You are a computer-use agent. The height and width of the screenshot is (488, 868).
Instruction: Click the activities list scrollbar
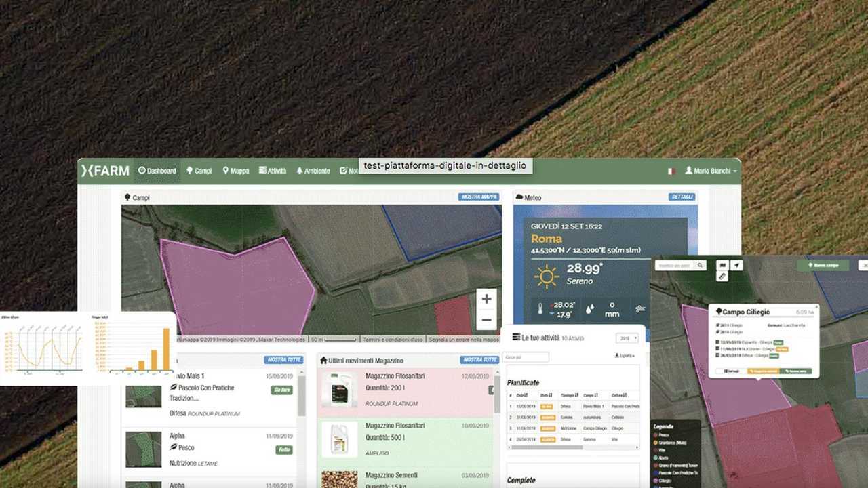302,396
